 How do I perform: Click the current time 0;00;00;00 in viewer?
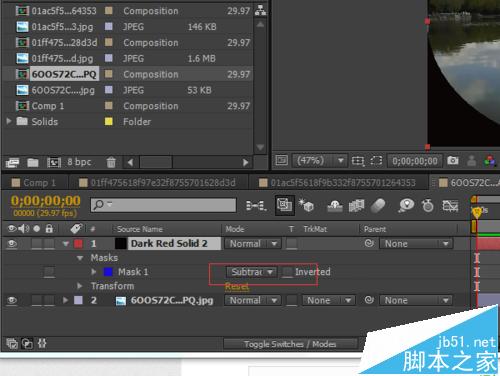[x=415, y=161]
